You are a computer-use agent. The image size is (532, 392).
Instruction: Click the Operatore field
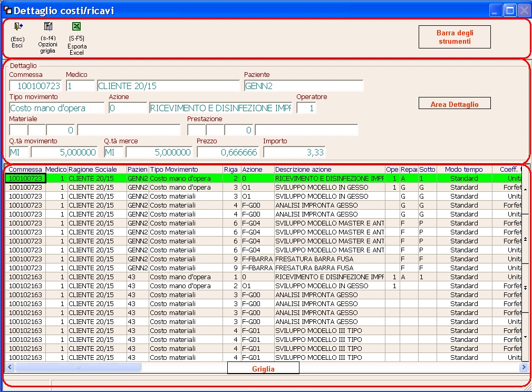pos(306,108)
